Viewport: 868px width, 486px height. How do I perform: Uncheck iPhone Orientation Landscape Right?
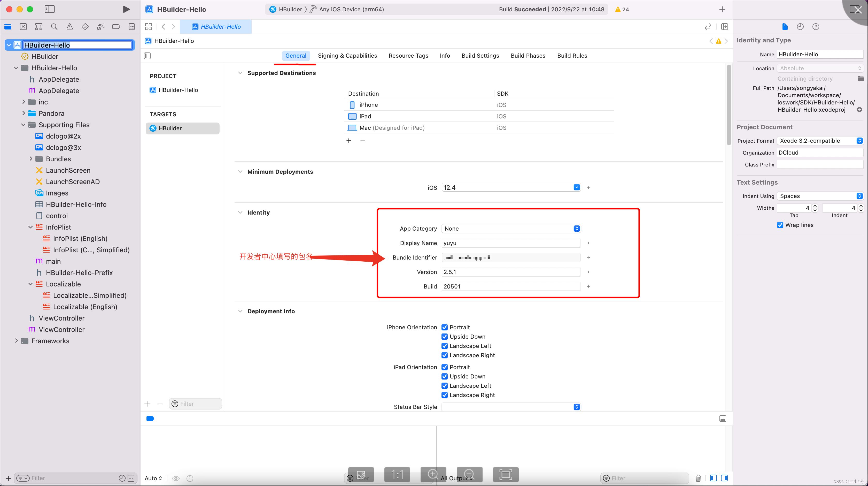tap(444, 355)
